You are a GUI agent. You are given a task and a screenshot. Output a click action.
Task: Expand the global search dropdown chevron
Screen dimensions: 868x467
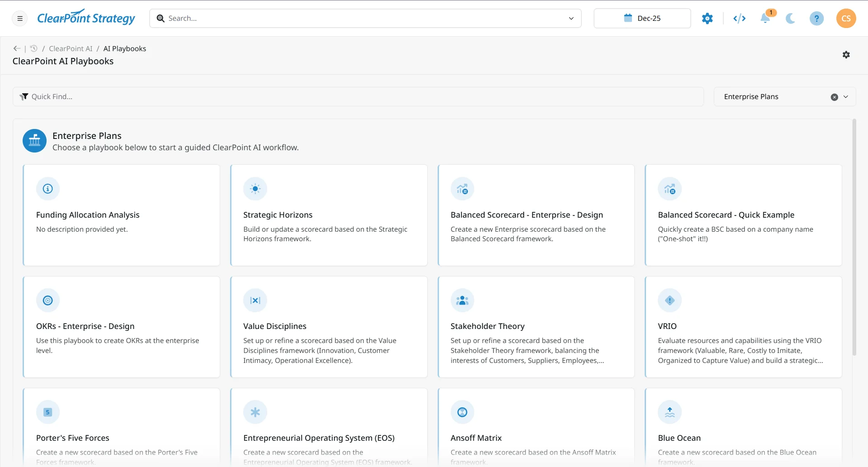(571, 19)
